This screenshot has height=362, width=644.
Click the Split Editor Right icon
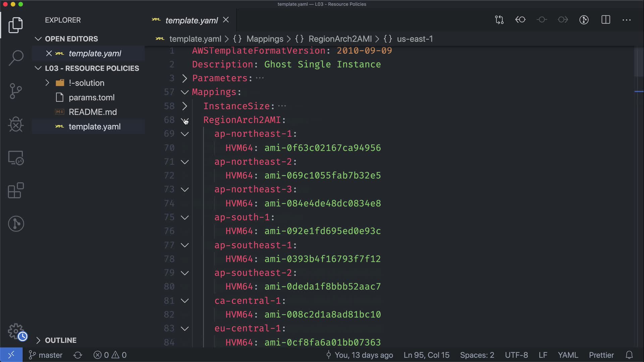pyautogui.click(x=606, y=20)
